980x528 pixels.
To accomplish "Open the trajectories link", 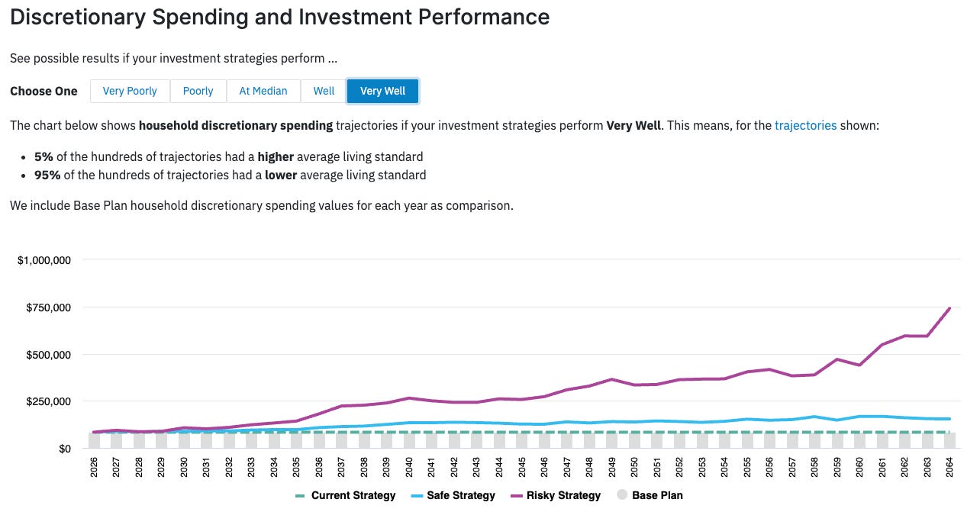I will coord(805,124).
